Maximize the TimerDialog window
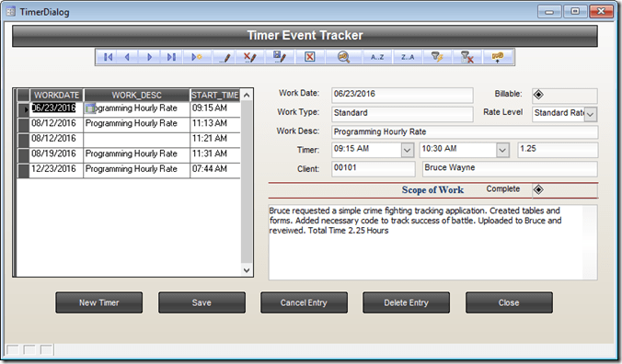Screen dimensions: 622x364 [x=575, y=12]
